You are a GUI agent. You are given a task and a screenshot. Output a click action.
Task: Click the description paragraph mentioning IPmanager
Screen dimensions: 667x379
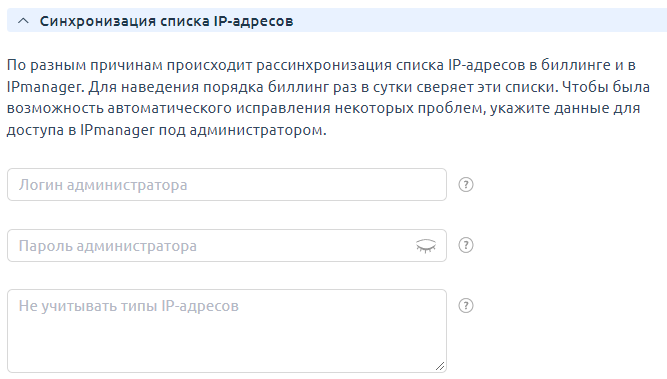coord(328,97)
